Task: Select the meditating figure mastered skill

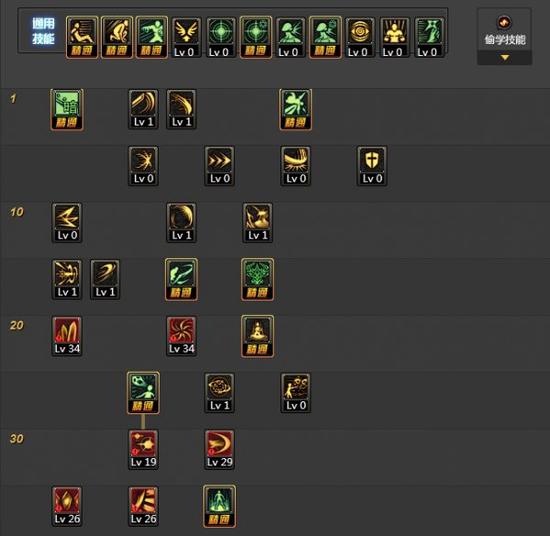Action: pyautogui.click(x=257, y=336)
